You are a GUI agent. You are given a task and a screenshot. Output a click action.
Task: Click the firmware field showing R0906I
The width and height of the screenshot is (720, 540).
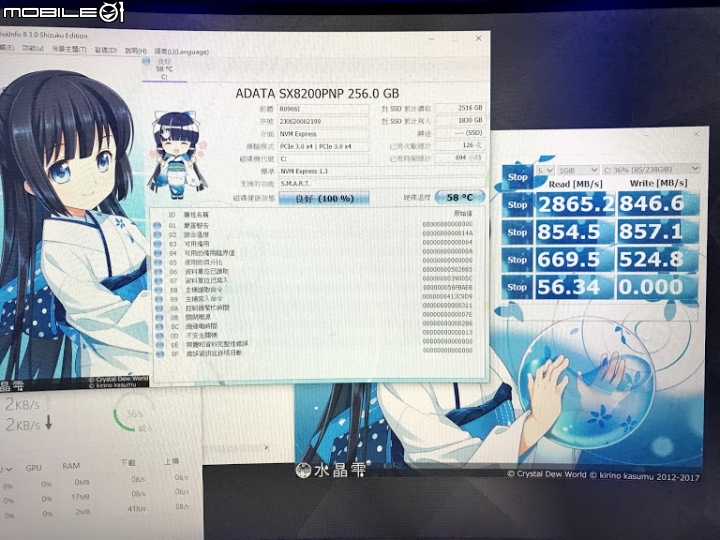[x=324, y=109]
